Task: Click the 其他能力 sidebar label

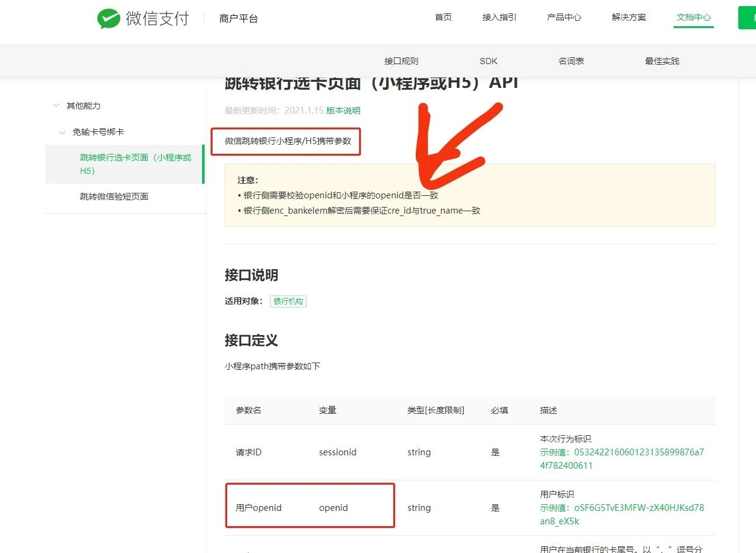Action: [84, 106]
